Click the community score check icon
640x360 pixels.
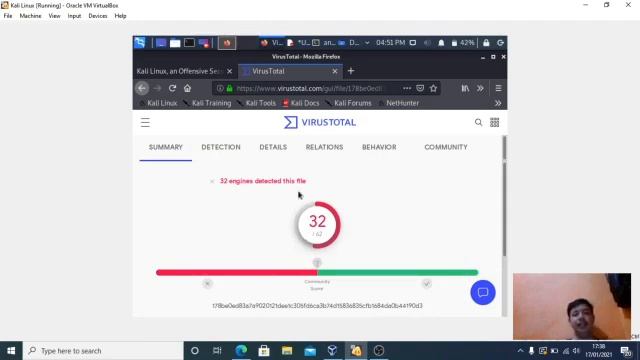pos(427,283)
